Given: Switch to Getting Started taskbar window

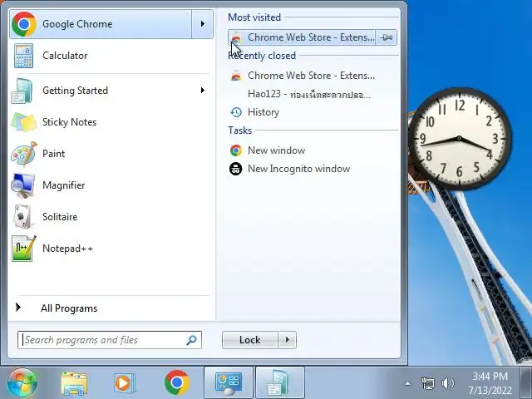Looking at the screenshot, I should (x=280, y=383).
